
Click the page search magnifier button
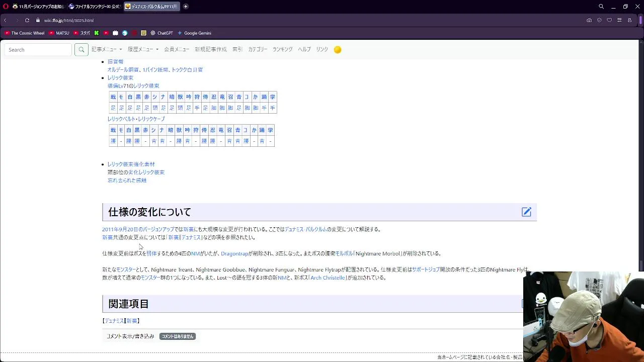(x=81, y=50)
